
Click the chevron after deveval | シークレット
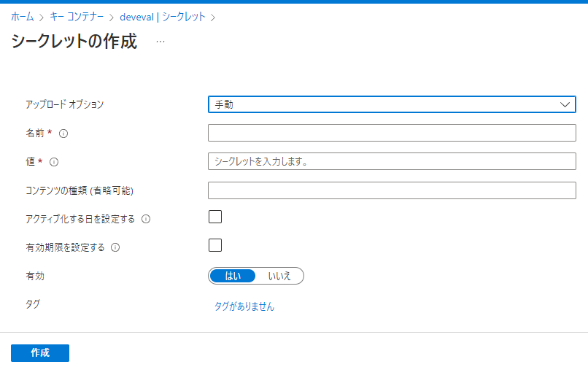click(x=213, y=18)
